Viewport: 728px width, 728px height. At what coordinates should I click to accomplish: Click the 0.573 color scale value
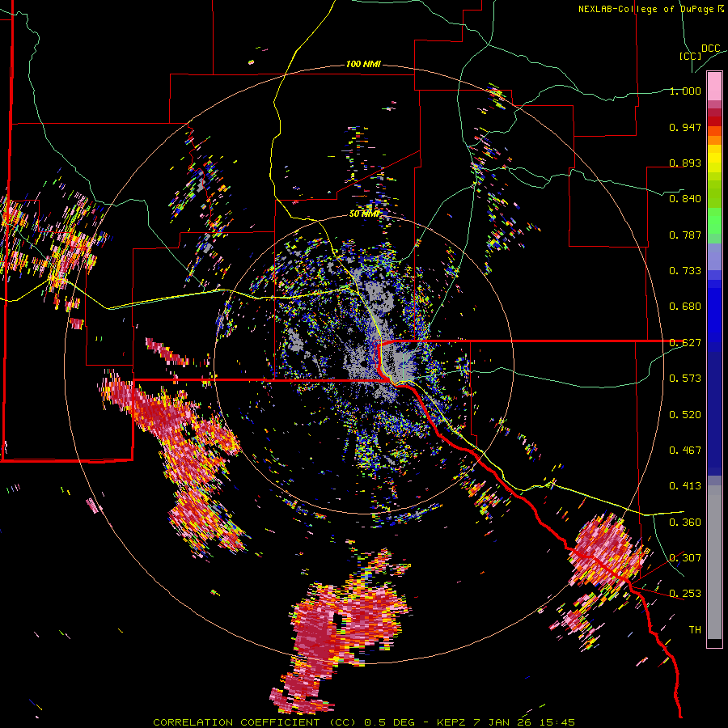(x=685, y=379)
